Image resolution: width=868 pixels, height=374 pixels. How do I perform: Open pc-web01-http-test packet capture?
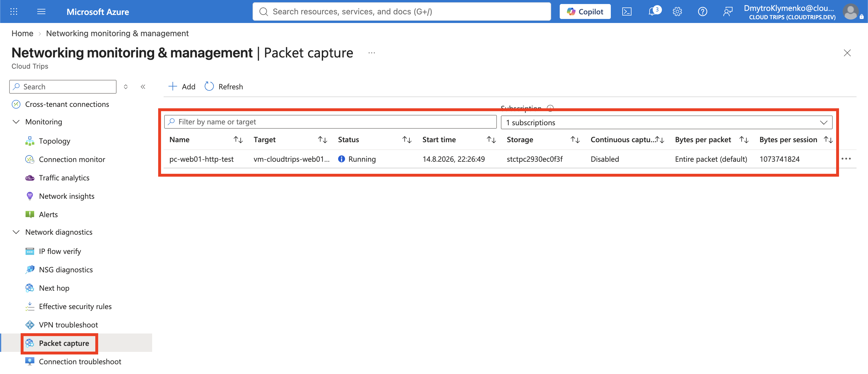click(x=201, y=159)
